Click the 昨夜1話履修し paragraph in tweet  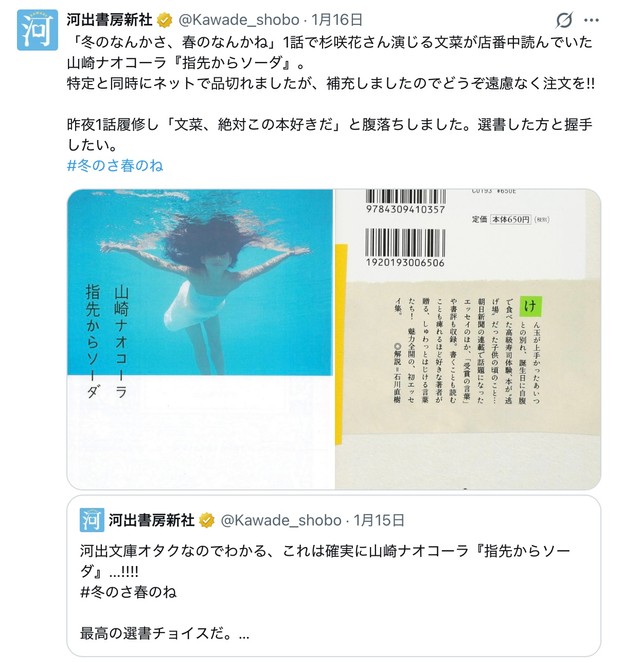click(x=330, y=134)
